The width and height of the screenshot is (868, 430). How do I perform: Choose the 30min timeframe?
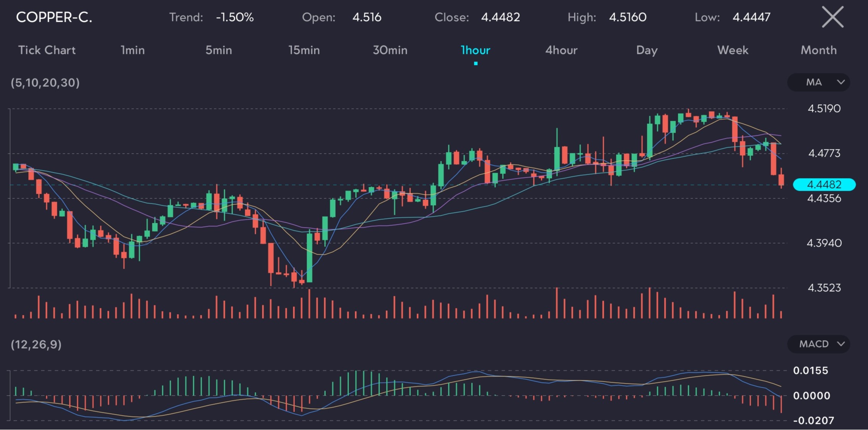[390, 50]
